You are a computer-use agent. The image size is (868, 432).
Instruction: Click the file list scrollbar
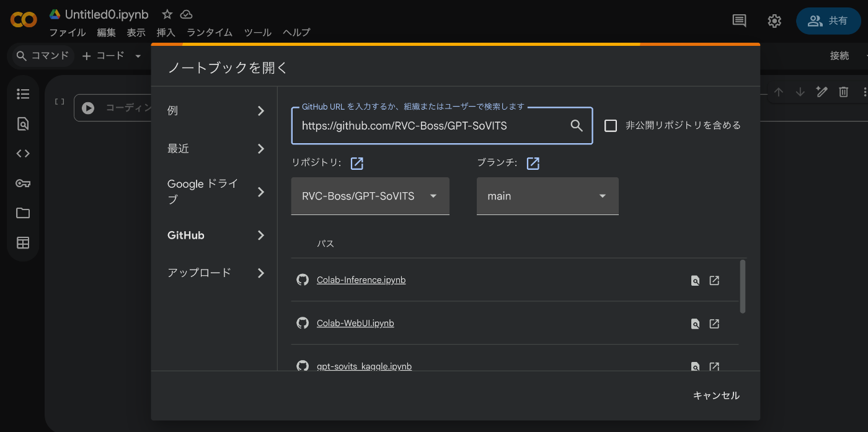pos(743,286)
